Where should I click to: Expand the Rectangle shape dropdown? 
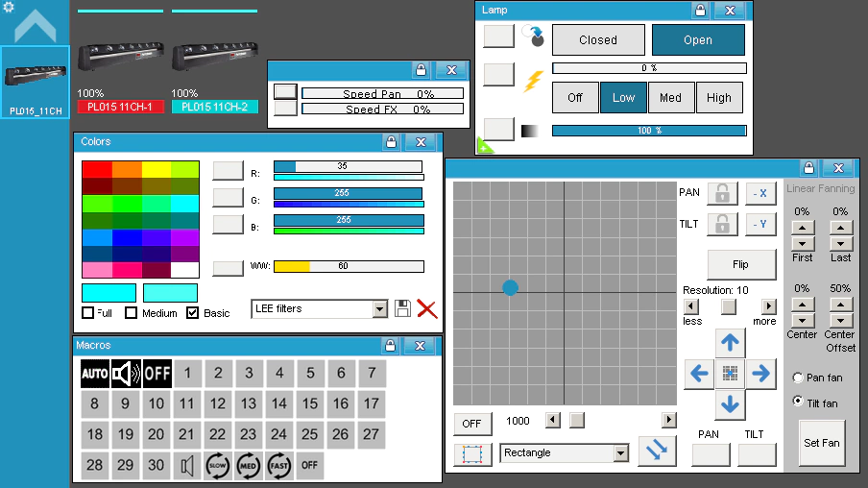click(620, 452)
